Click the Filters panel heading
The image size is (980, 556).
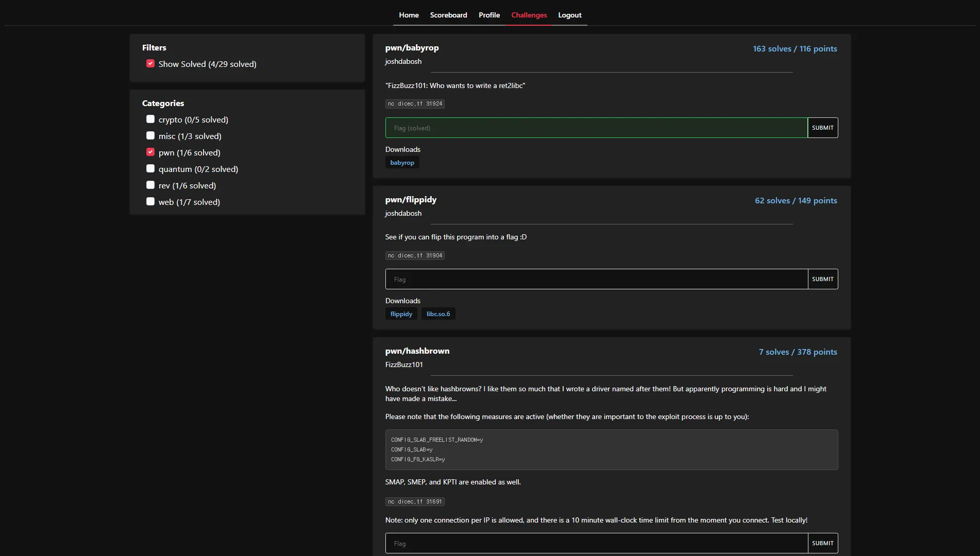(x=154, y=47)
